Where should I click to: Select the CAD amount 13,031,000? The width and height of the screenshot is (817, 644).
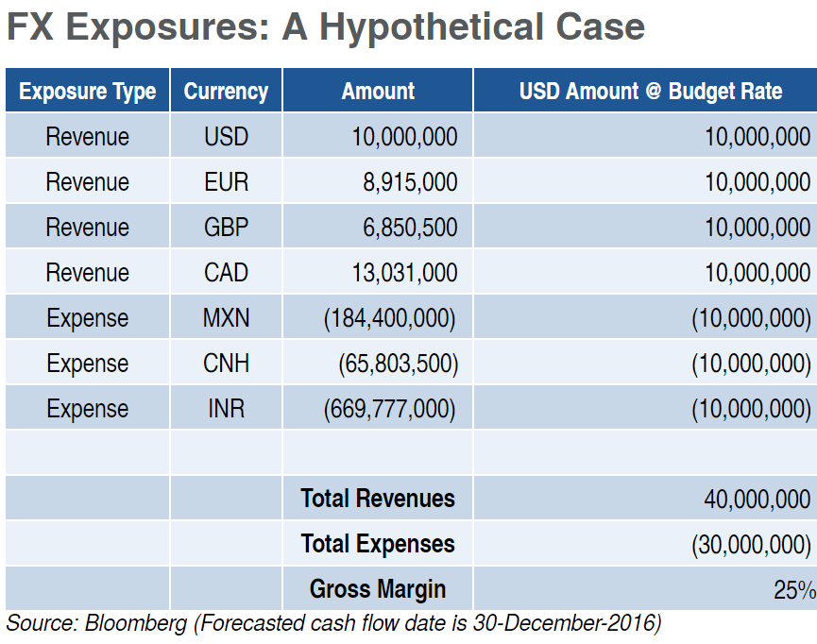(404, 273)
